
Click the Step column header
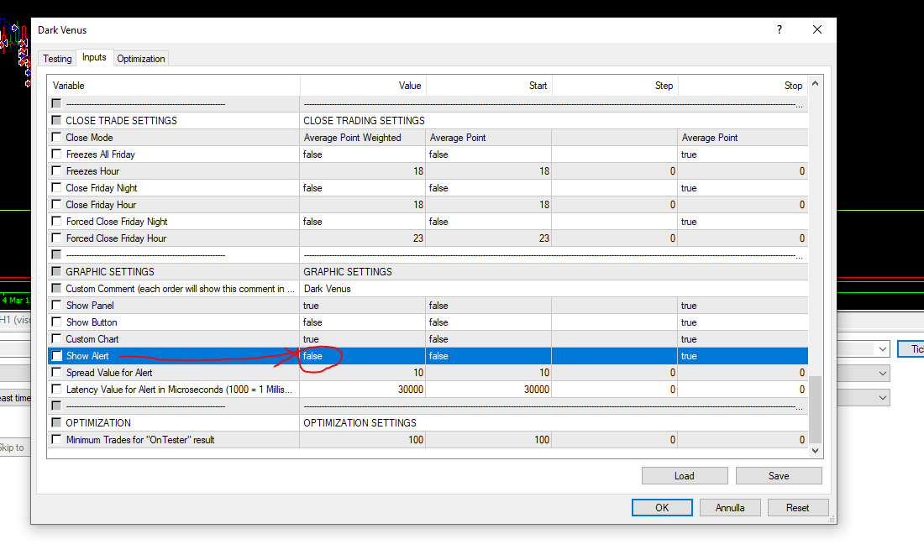click(x=615, y=86)
